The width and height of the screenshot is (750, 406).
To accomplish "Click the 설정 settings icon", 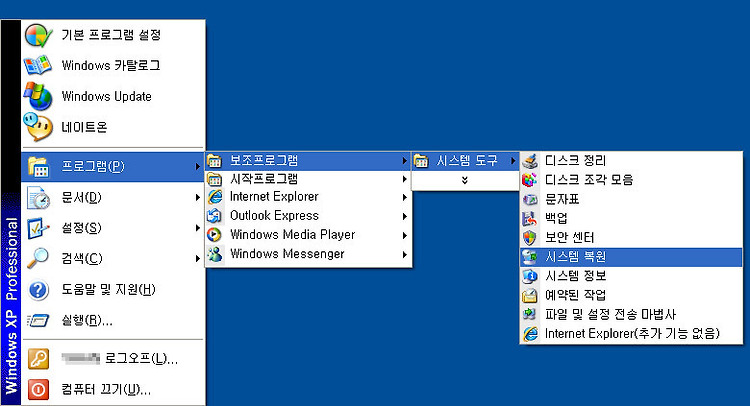I will [38, 228].
